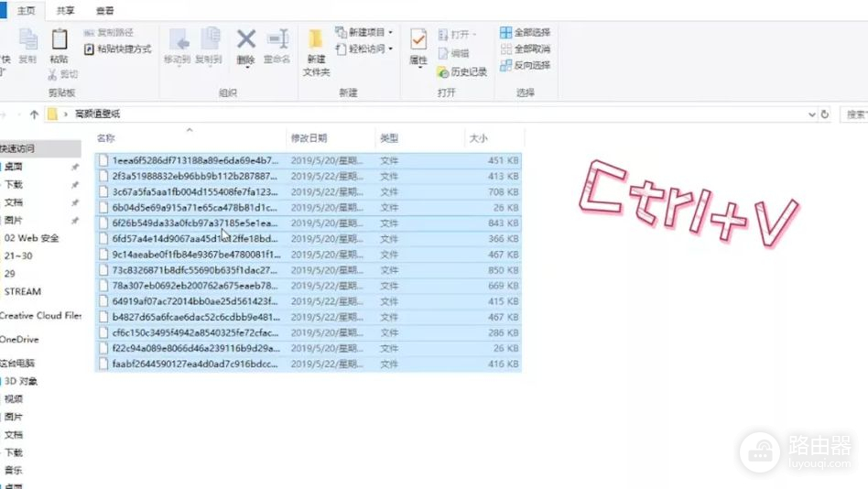Click the search box

[x=854, y=114]
